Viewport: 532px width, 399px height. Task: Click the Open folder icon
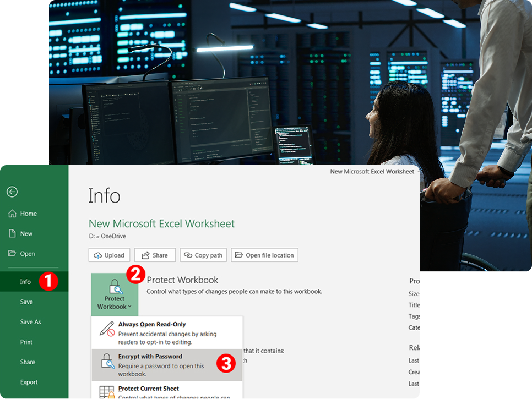[x=12, y=253]
